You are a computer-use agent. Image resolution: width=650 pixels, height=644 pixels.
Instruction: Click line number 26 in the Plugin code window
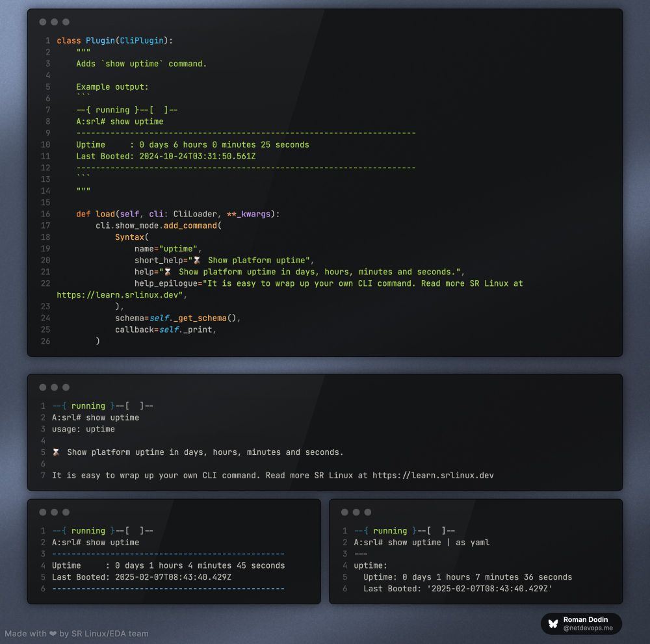pos(45,341)
